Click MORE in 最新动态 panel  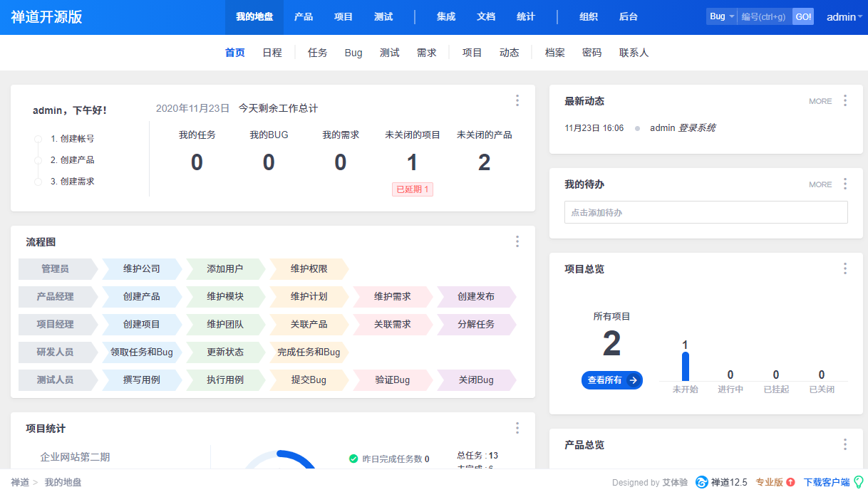(820, 101)
